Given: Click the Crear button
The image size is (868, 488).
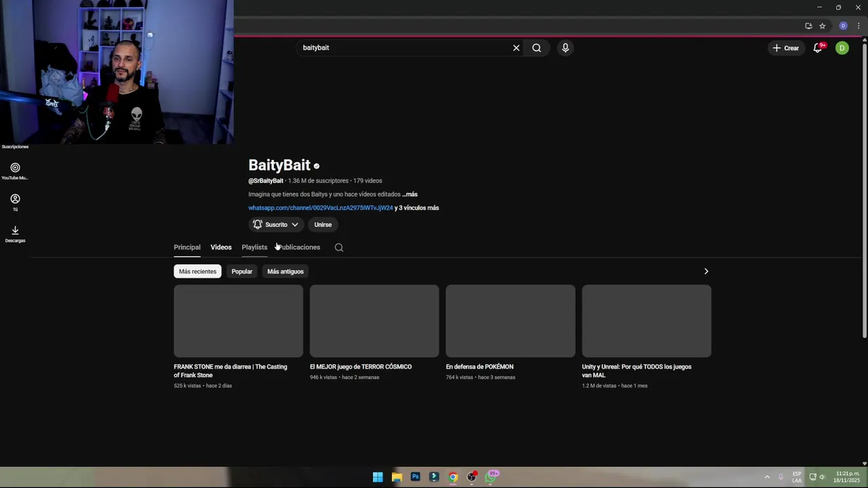Looking at the screenshot, I should (785, 48).
